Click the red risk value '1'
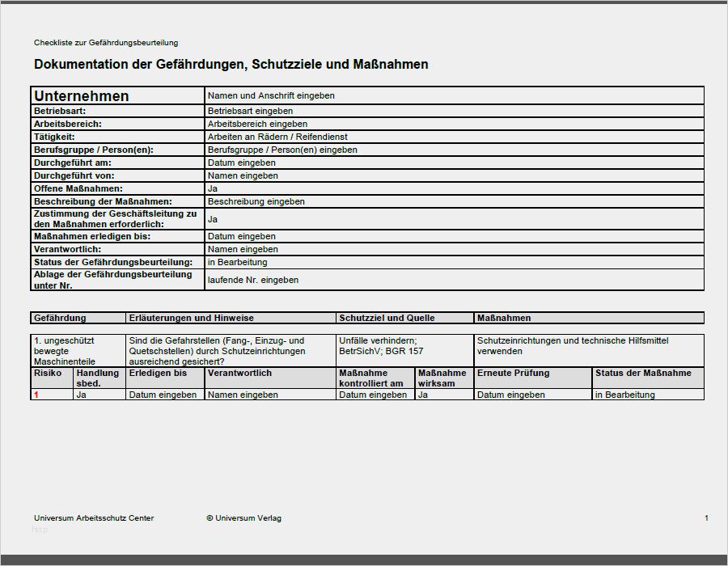 coord(36,395)
